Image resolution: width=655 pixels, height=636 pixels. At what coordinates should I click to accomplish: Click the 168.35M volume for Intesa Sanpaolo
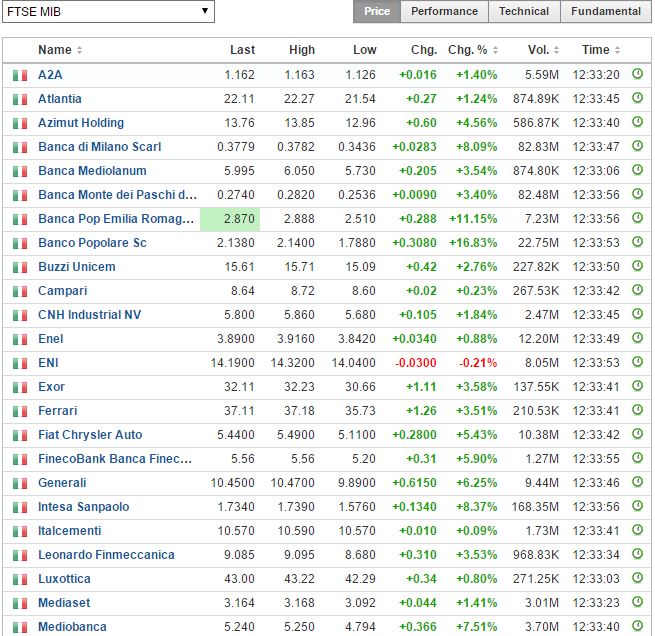tap(535, 507)
